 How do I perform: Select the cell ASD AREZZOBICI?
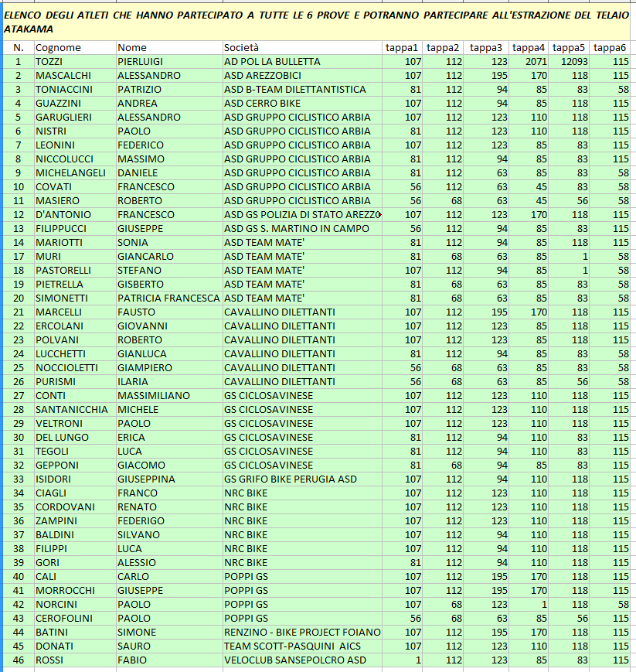[302, 76]
